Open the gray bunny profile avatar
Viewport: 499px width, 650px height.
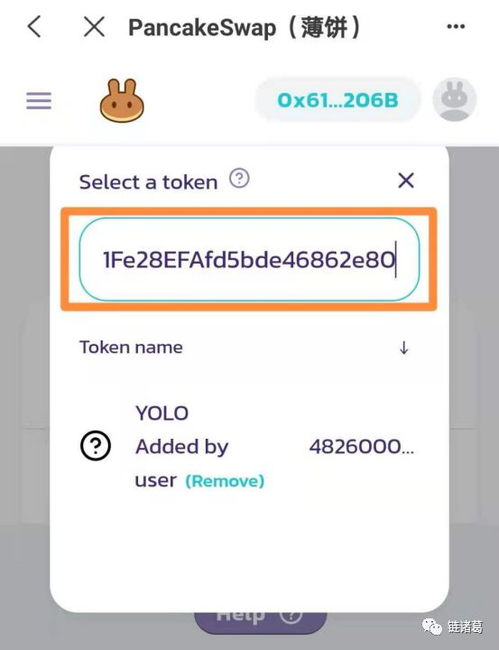tap(455, 99)
